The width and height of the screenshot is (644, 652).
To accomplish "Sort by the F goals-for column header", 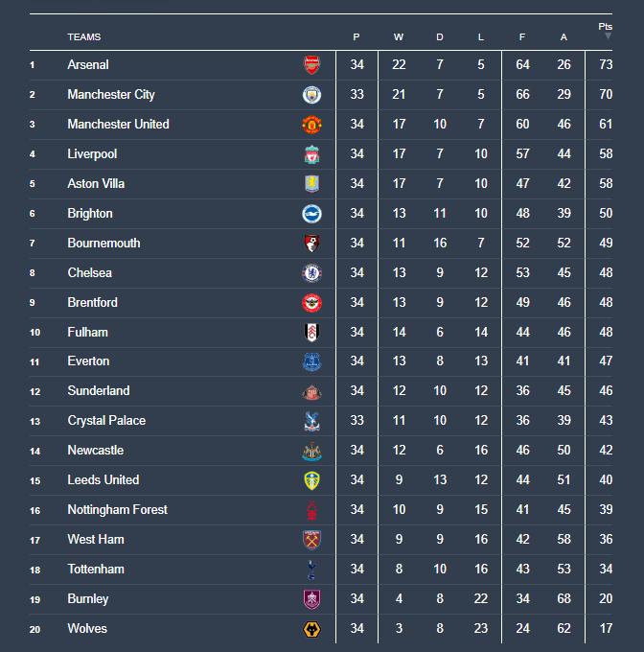I will 522,37.
